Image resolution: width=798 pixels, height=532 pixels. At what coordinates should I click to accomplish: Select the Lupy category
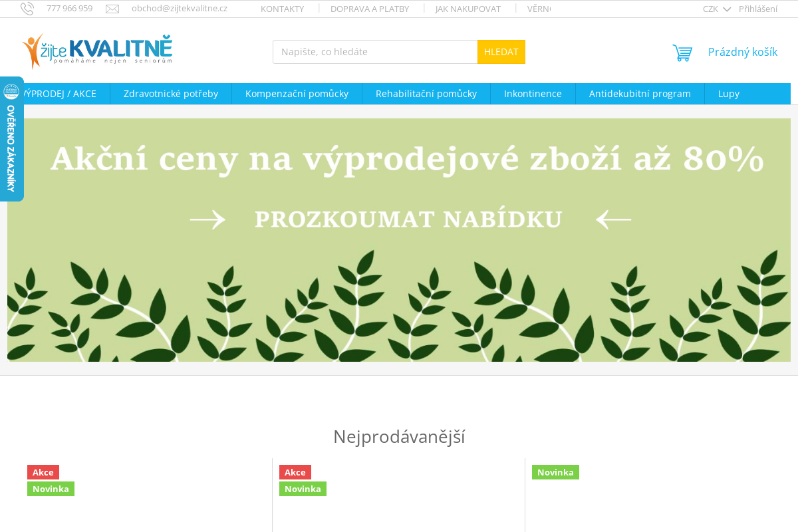tap(728, 94)
